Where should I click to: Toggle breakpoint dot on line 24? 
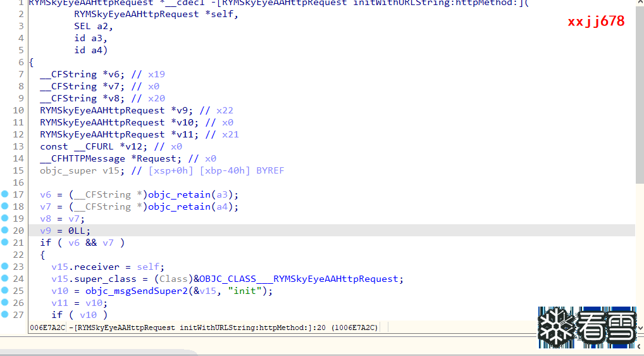4,278
